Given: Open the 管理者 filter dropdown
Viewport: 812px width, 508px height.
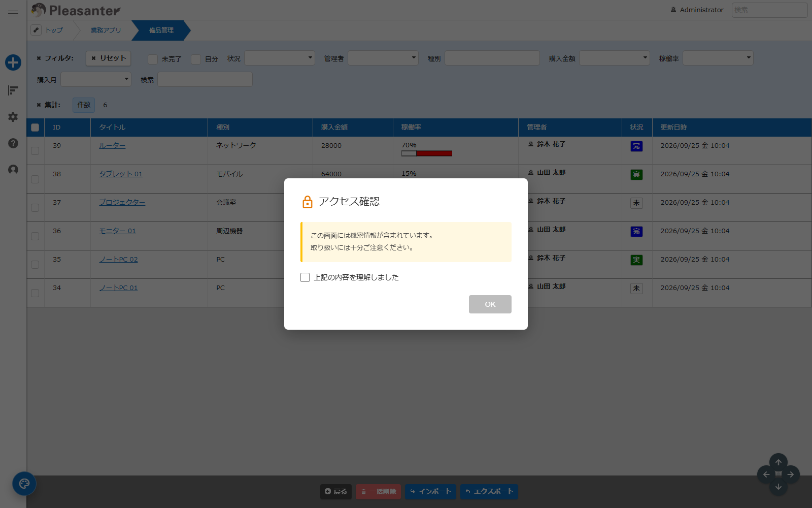Looking at the screenshot, I should 383,58.
